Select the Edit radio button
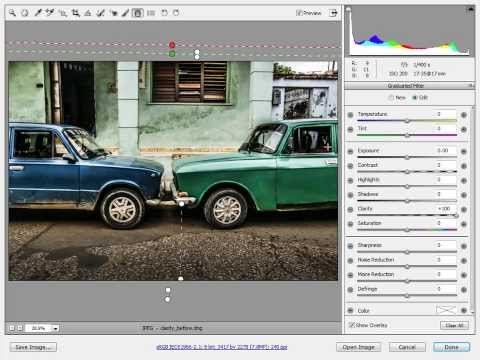 point(415,98)
